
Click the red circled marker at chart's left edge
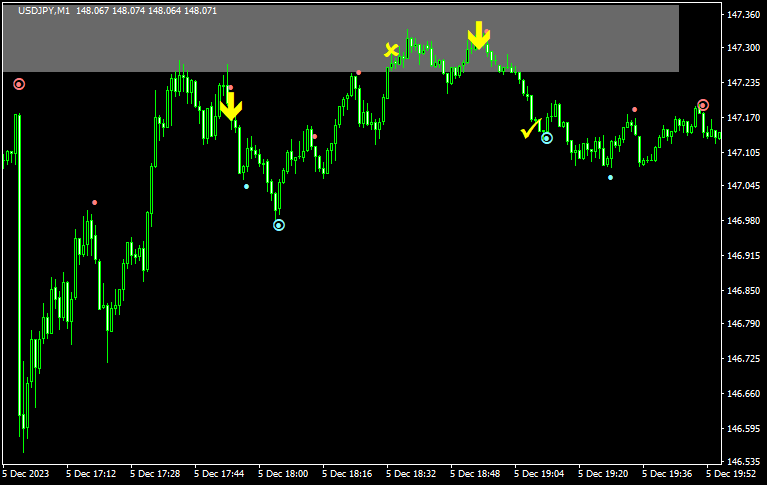tap(19, 84)
